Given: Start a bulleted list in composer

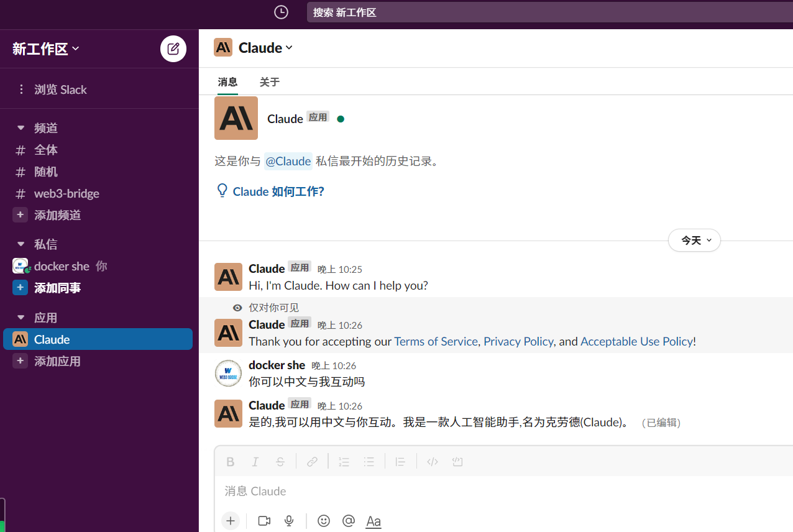Looking at the screenshot, I should pyautogui.click(x=369, y=462).
